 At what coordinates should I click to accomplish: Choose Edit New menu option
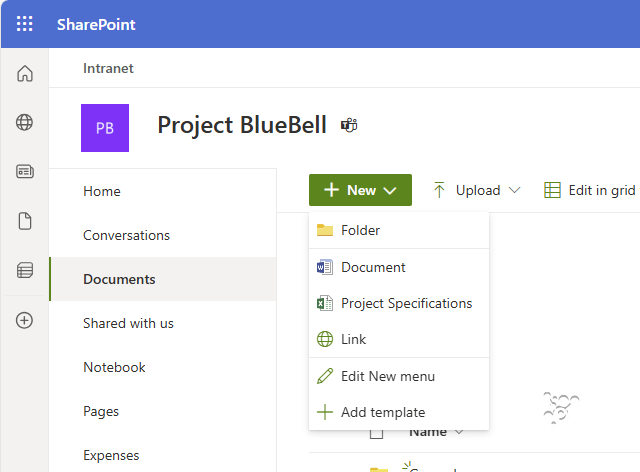click(x=399, y=376)
